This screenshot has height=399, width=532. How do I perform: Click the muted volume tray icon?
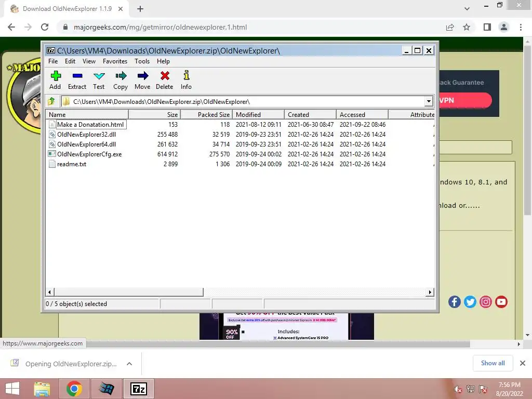[x=458, y=389]
